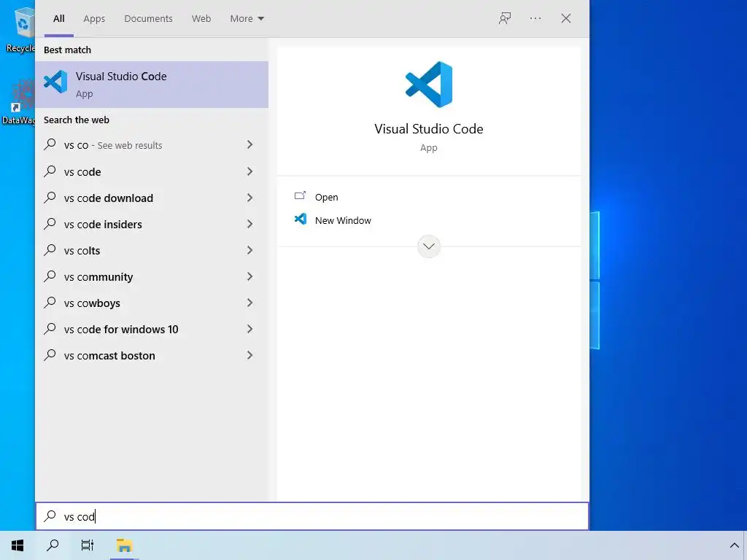747x560 pixels.
Task: Show hidden icons in system tray
Action: click(734, 545)
